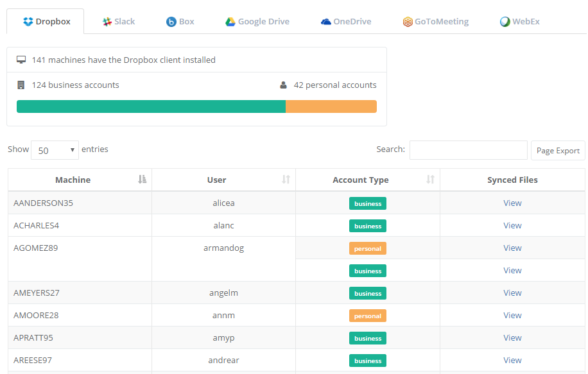
Task: Click the Synced Files column header
Action: coord(512,180)
